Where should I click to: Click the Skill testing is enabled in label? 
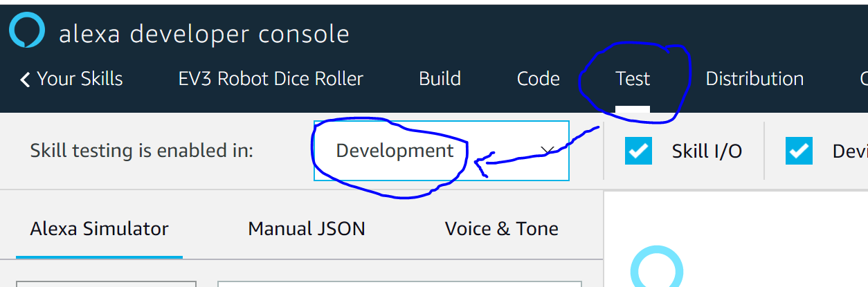[x=142, y=151]
